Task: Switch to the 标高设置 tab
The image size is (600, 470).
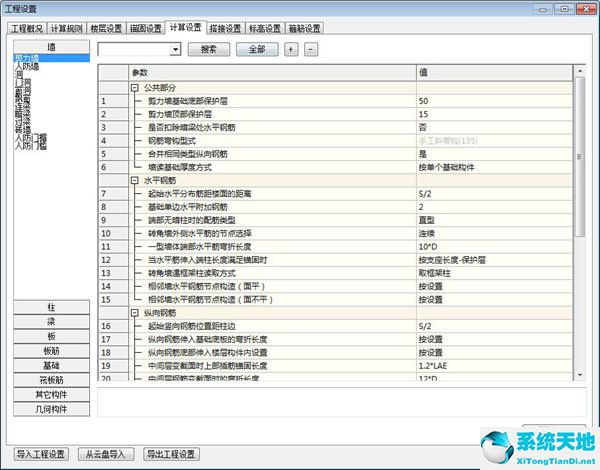Action: pos(265,28)
